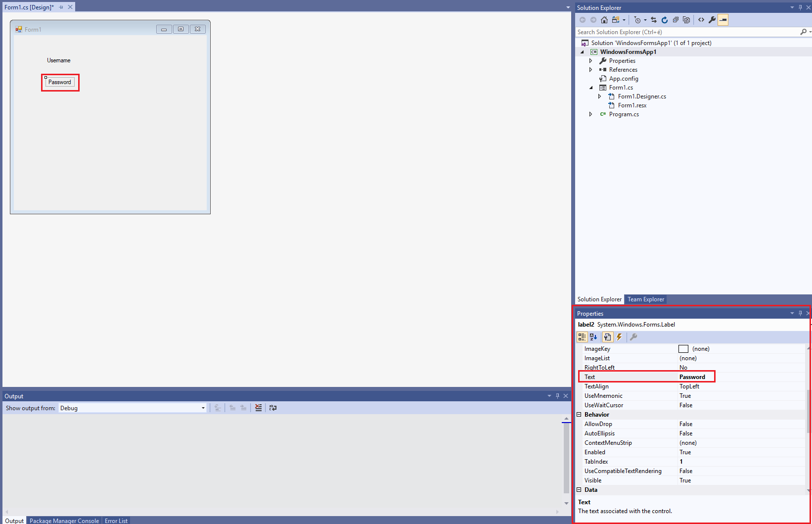Open the document tabs overflow dropdown
The image size is (812, 524).
568,7
